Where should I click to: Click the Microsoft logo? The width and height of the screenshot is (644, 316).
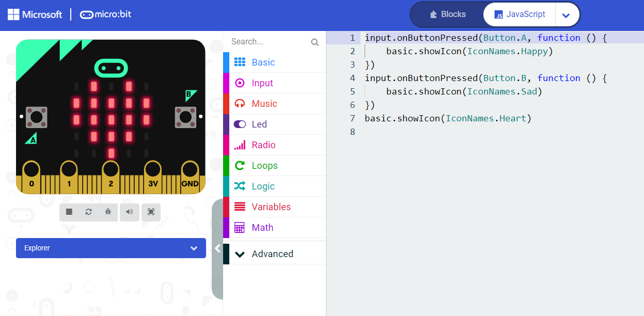(35, 14)
